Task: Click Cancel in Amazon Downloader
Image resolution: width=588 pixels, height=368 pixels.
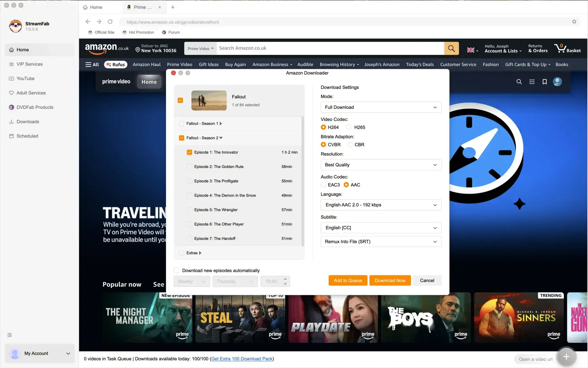Action: tap(427, 280)
